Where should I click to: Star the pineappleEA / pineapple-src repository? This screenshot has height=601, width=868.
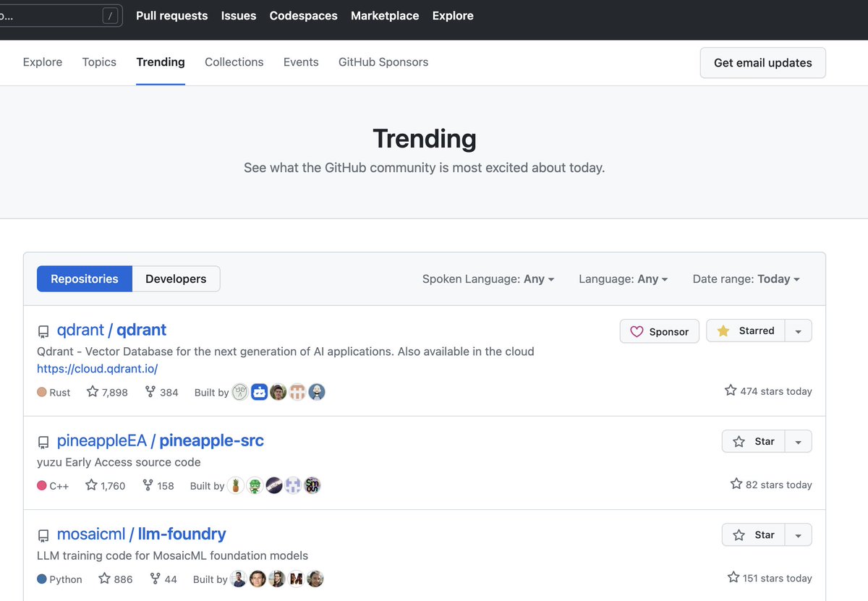coord(753,441)
